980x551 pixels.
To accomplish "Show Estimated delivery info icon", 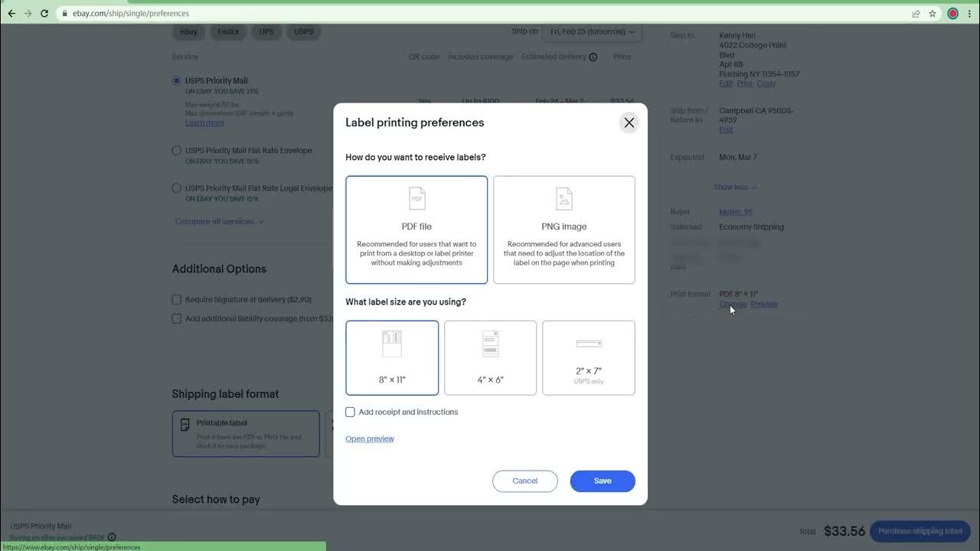I will 593,57.
